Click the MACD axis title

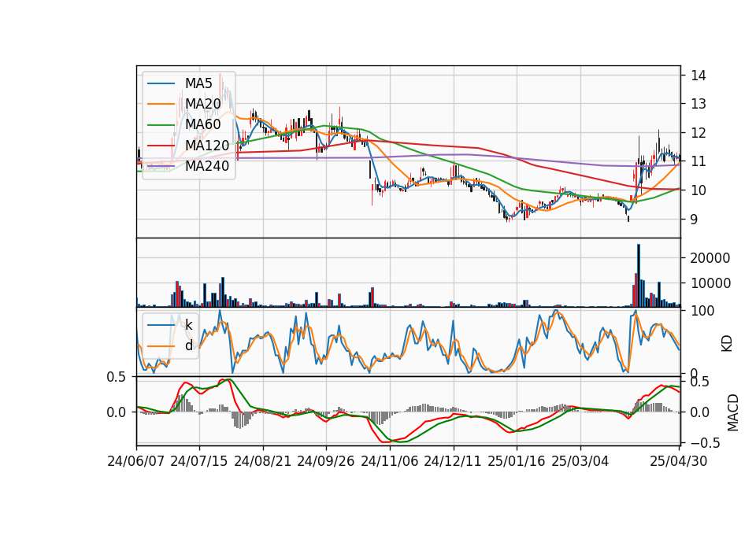tap(733, 413)
